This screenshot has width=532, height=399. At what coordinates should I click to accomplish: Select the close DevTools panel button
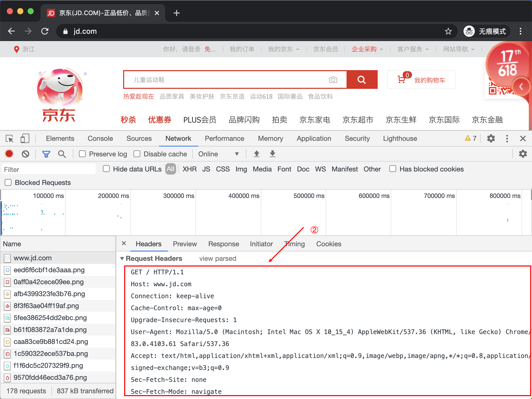point(523,139)
